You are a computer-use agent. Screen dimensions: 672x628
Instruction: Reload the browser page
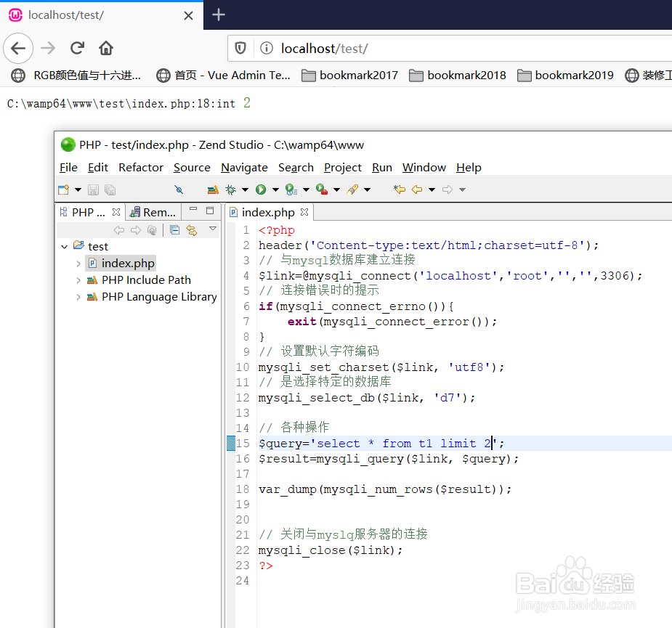77,48
